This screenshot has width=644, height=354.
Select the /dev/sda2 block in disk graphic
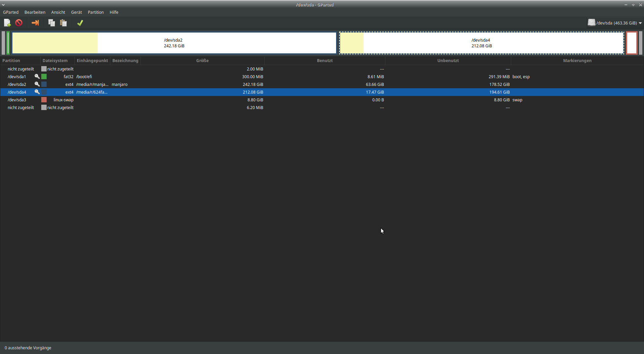pos(174,43)
